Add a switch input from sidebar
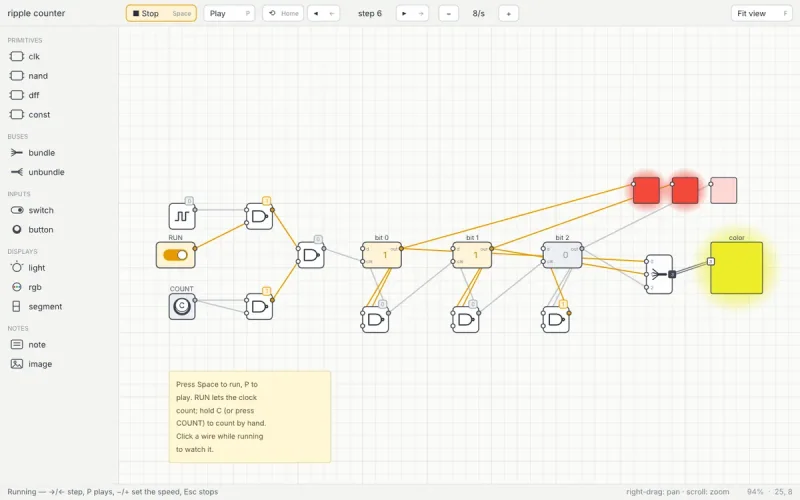 32,210
